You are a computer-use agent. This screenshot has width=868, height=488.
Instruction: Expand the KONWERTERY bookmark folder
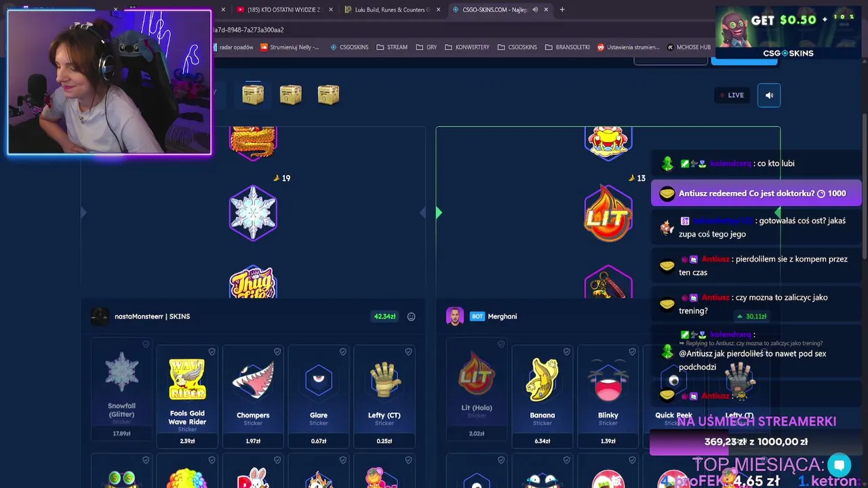[x=467, y=47]
